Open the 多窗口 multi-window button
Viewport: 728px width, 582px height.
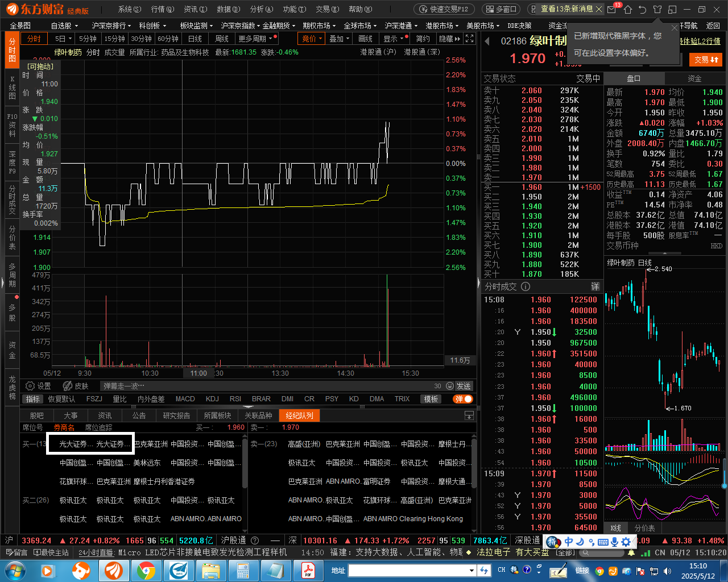pos(500,9)
